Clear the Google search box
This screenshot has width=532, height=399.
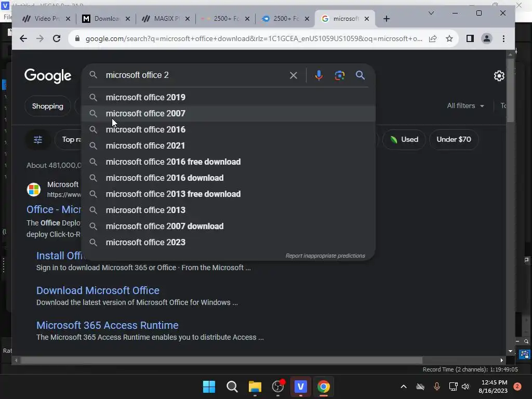pos(294,75)
